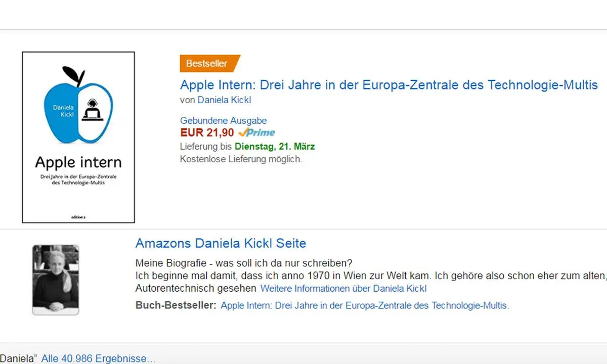Viewport: 607px width, 364px height.
Task: Click the 'Kostenlose Lieferung möglich' text
Action: pyautogui.click(x=241, y=159)
